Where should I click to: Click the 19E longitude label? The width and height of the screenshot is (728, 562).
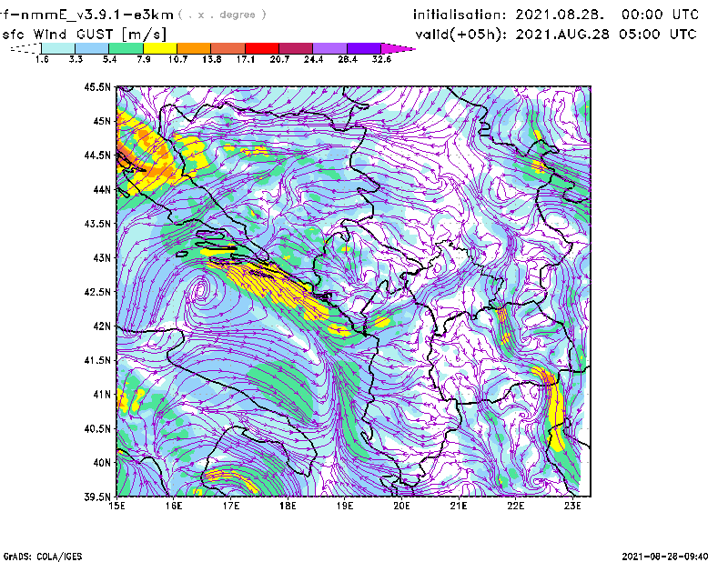[x=345, y=506]
